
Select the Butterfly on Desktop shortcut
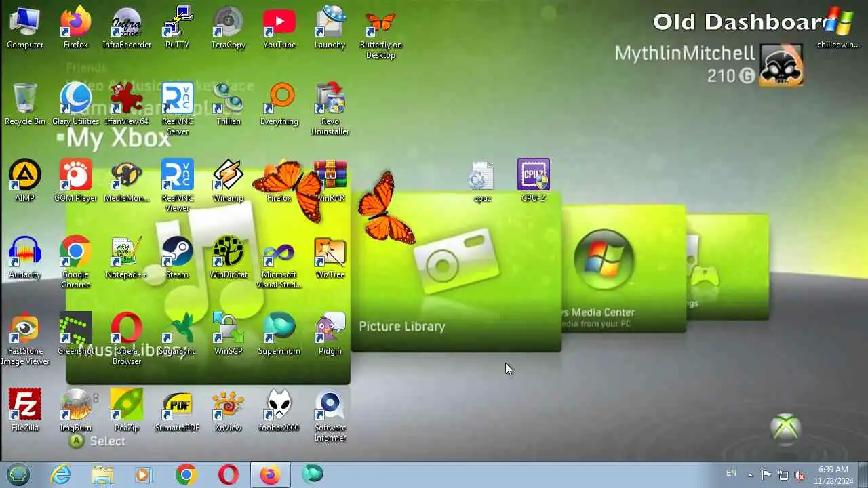(x=380, y=33)
